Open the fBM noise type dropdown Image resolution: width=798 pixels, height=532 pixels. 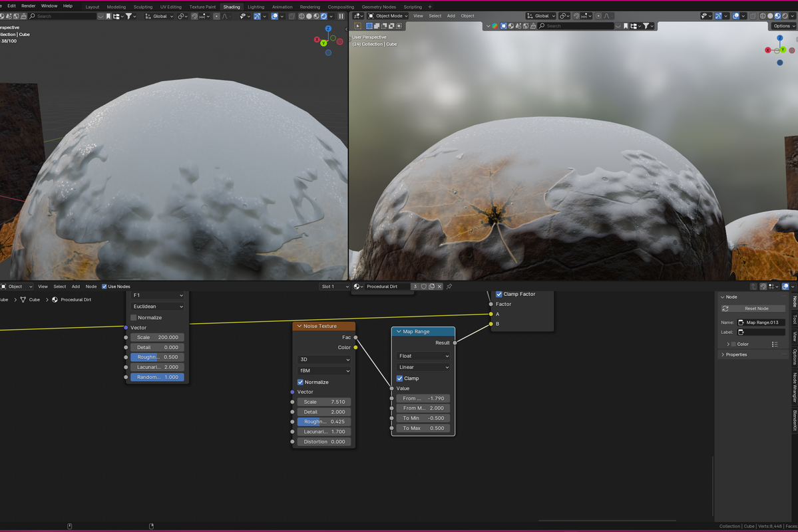click(324, 370)
